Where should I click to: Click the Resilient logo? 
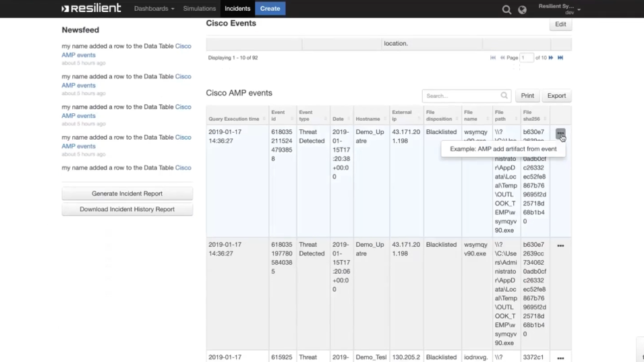click(91, 9)
